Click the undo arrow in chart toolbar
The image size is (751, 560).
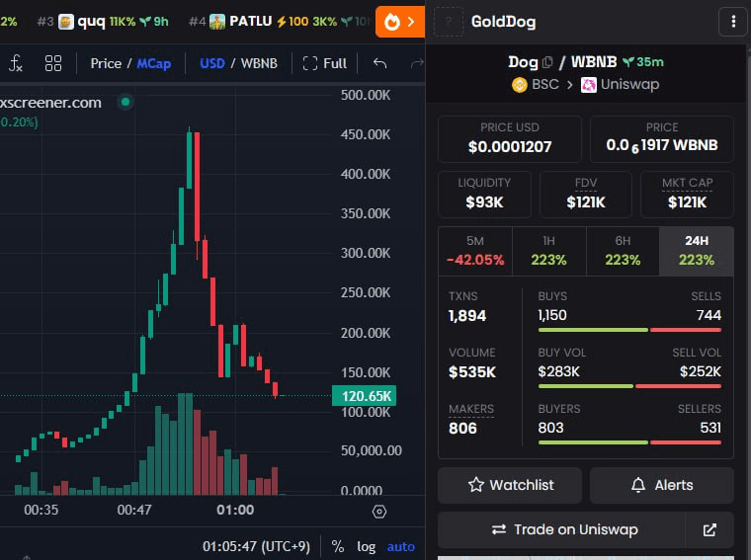tap(379, 63)
